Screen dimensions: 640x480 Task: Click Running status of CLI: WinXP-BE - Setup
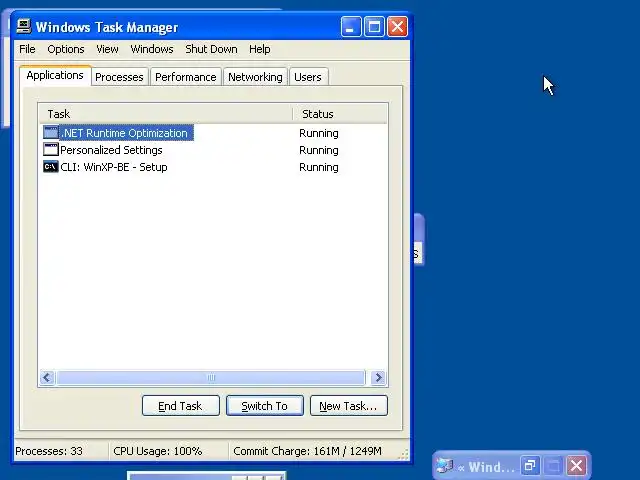click(319, 167)
